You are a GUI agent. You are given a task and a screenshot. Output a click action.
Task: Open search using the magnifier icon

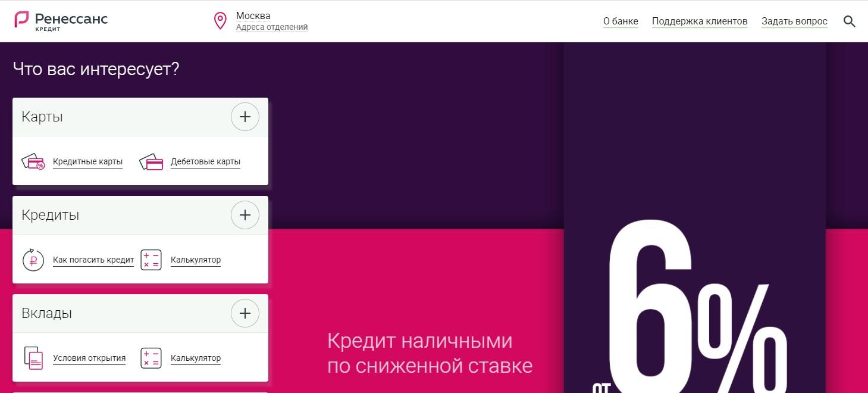pyautogui.click(x=849, y=21)
